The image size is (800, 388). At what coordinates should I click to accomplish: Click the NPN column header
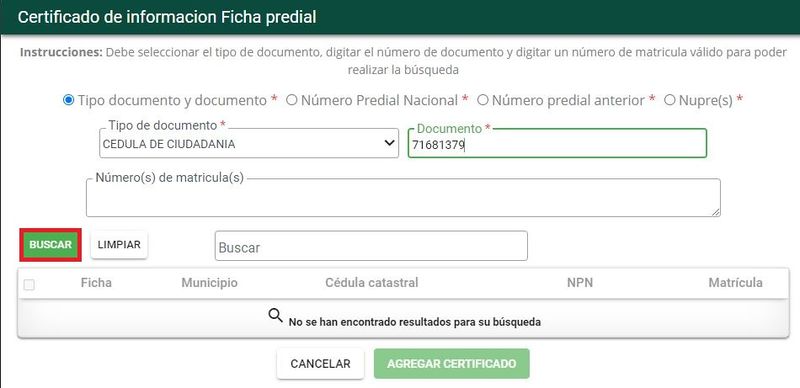click(580, 283)
